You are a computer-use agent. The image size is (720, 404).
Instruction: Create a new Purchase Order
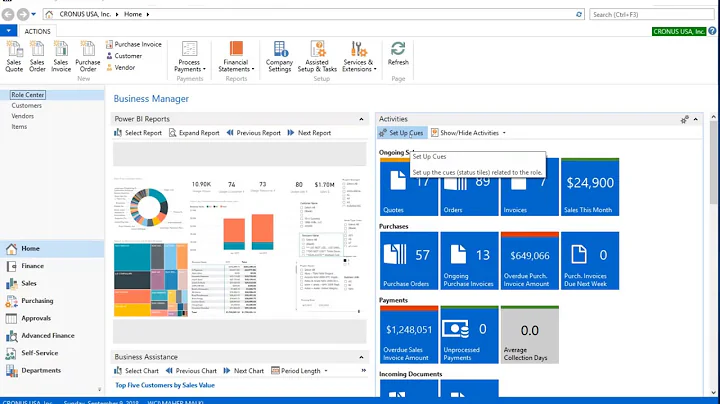coord(88,56)
